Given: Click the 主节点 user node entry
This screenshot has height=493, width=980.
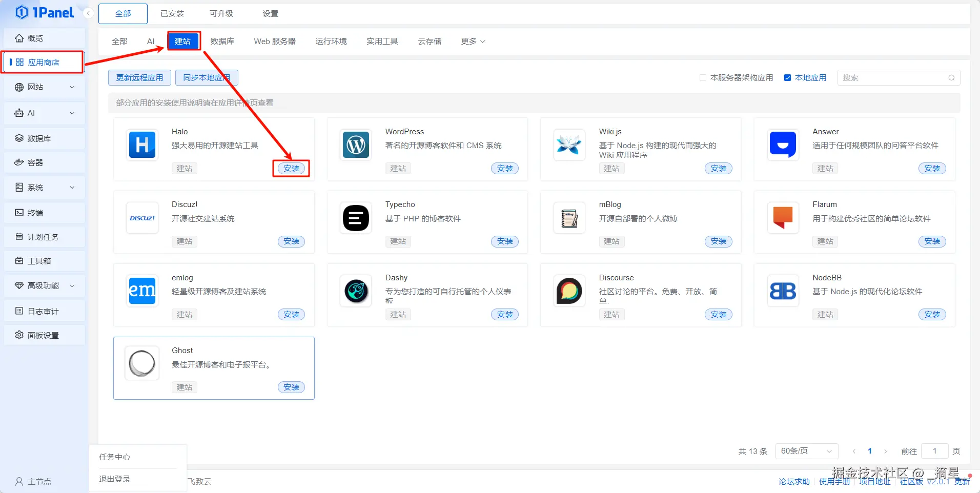Looking at the screenshot, I should [33, 481].
